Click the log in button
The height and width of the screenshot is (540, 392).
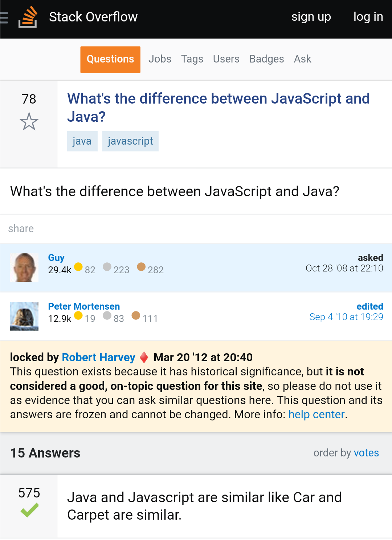point(368,17)
